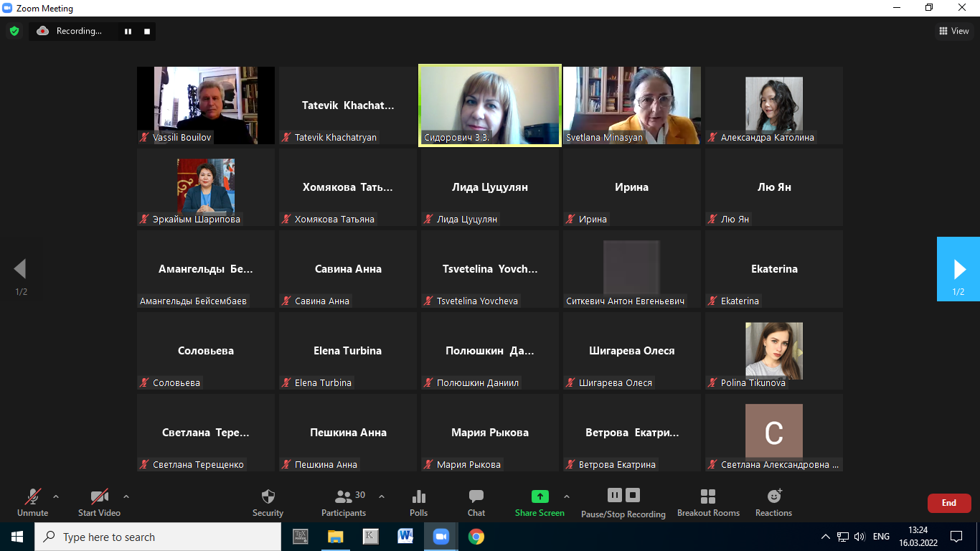Open the Windows Start menu
The image size is (980, 551).
(17, 537)
